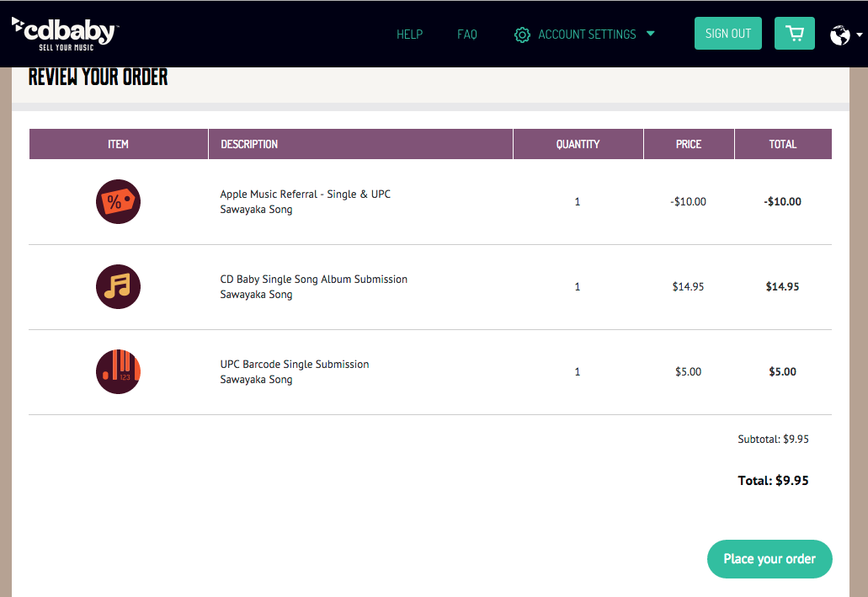Click the Place your order button
The image size is (868, 597).
coord(769,559)
